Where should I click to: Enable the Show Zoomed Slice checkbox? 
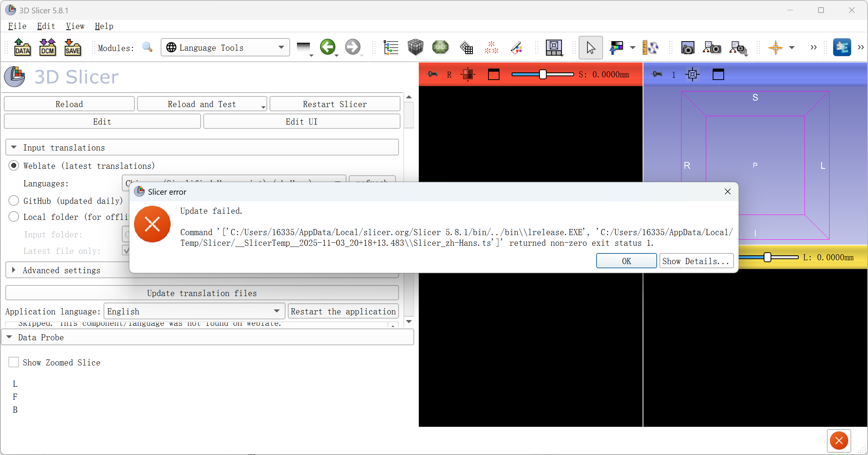14,362
